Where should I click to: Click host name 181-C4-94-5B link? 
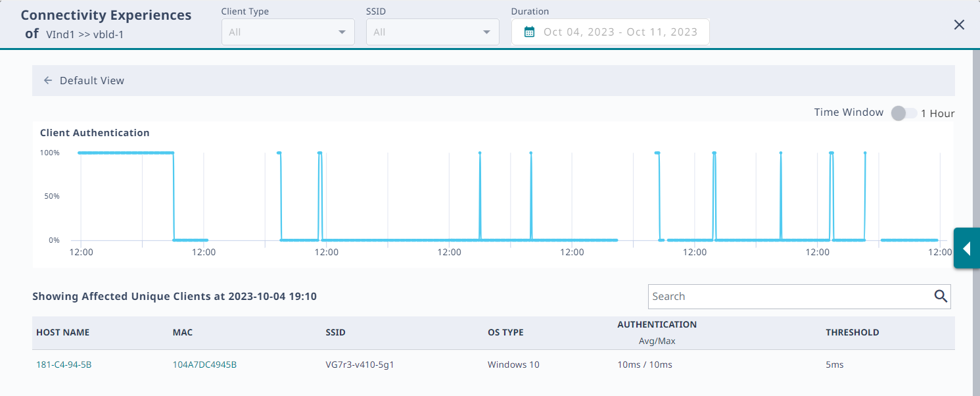pyautogui.click(x=64, y=364)
